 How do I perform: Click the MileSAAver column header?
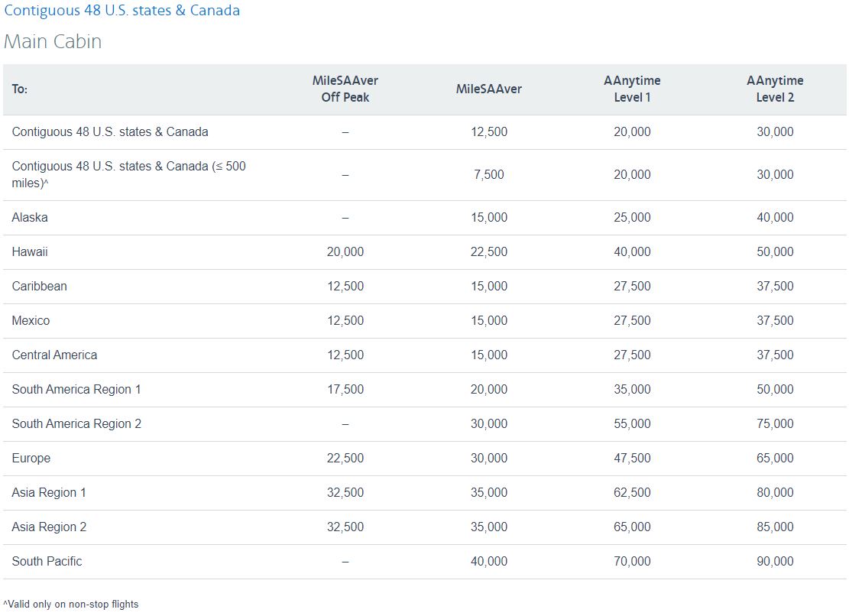coord(488,89)
